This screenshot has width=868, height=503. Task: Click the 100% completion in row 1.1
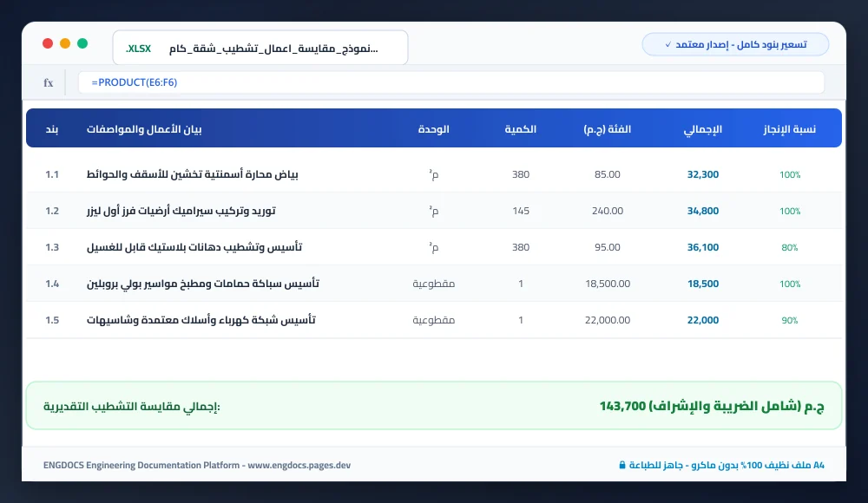[x=790, y=175]
